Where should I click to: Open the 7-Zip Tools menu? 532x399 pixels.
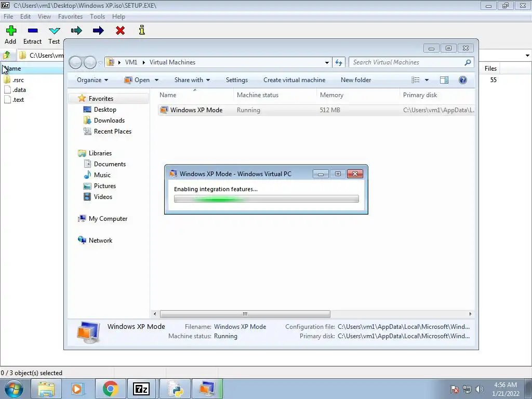pyautogui.click(x=97, y=16)
